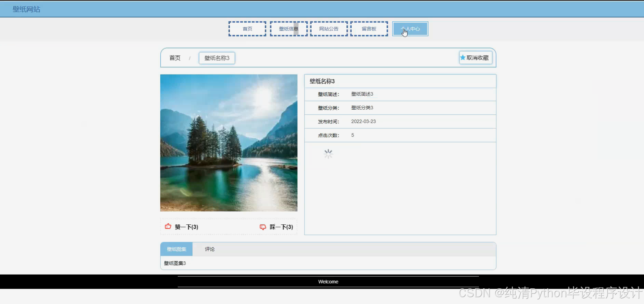
Task: Click the 踩一下(3) dislike button text
Action: click(281, 227)
